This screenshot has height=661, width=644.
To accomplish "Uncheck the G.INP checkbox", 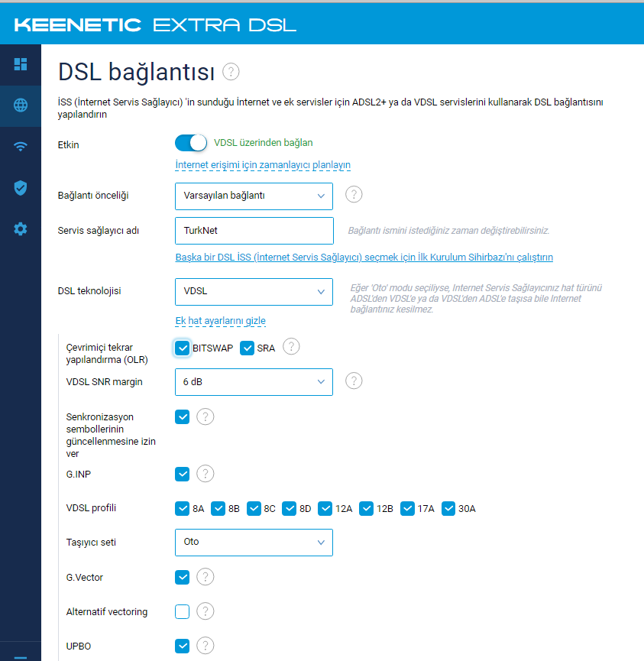I will [x=182, y=475].
